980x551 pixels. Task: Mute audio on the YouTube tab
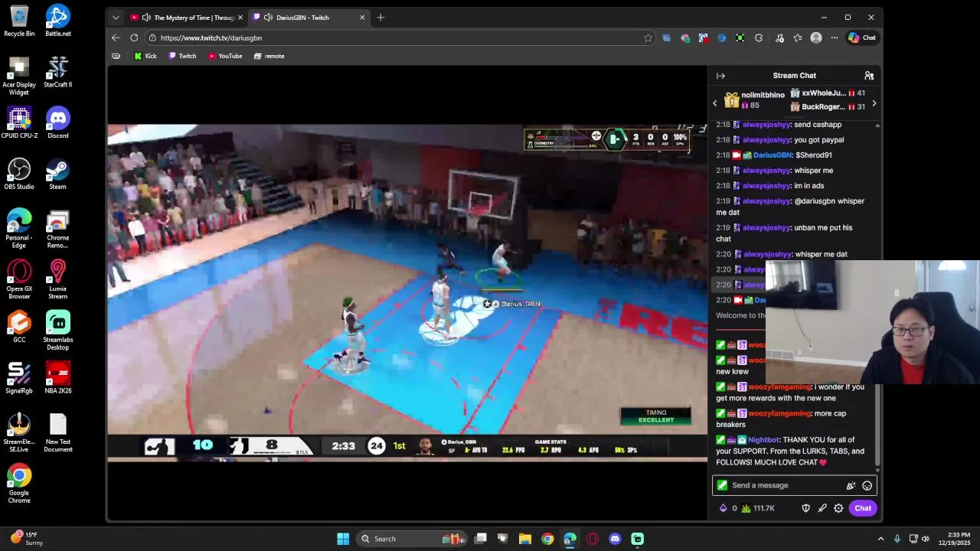tap(146, 18)
